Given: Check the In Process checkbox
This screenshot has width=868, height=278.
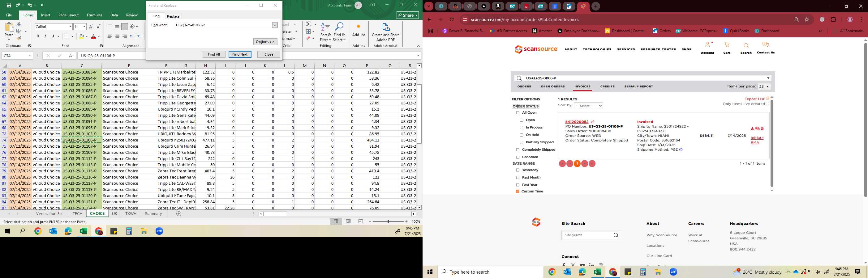Looking at the screenshot, I should click(522, 128).
